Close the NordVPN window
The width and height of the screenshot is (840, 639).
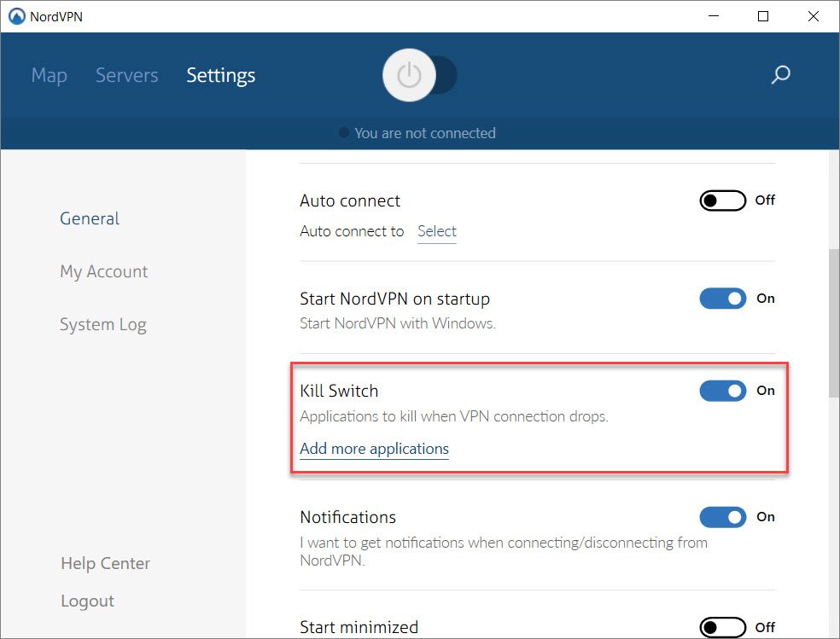[814, 16]
